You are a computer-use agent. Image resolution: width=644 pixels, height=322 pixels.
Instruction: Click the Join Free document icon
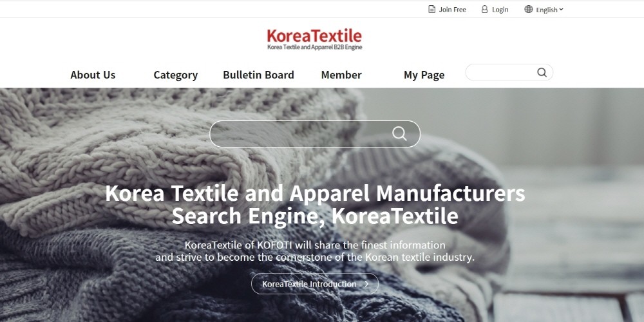coord(431,9)
